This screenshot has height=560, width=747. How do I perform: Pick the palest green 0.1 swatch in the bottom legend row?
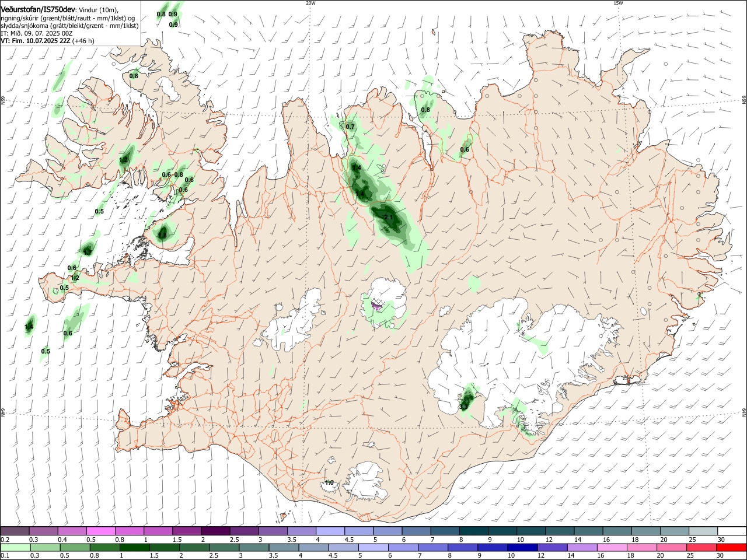point(15,547)
